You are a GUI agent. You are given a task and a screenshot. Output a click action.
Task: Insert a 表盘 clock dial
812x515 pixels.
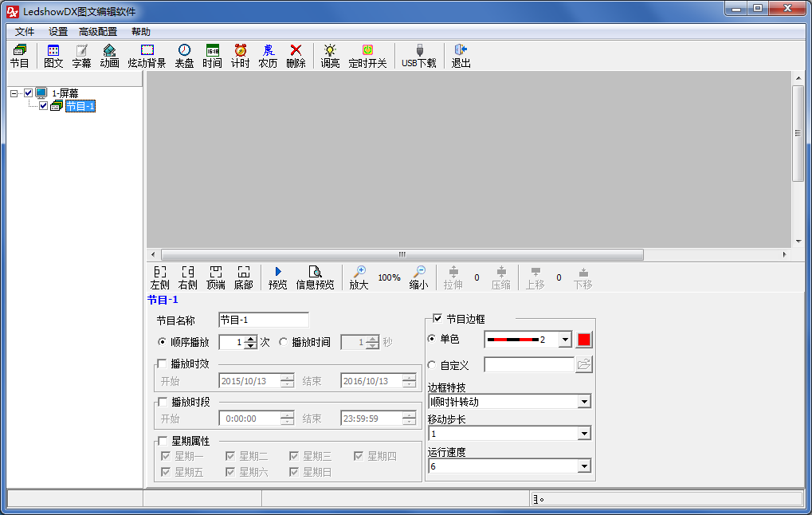[184, 56]
